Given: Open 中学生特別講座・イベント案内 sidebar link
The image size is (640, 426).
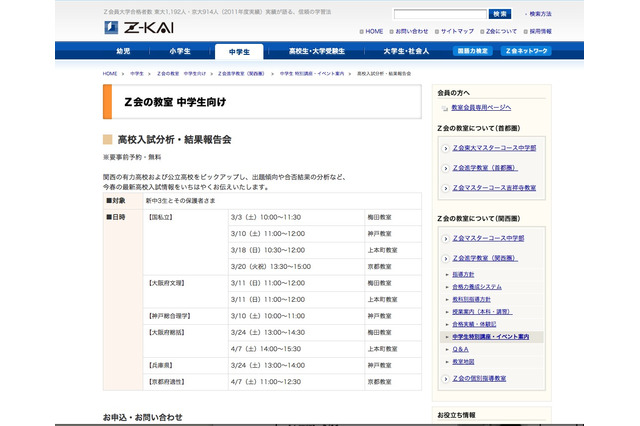Looking at the screenshot, I should tap(491, 337).
